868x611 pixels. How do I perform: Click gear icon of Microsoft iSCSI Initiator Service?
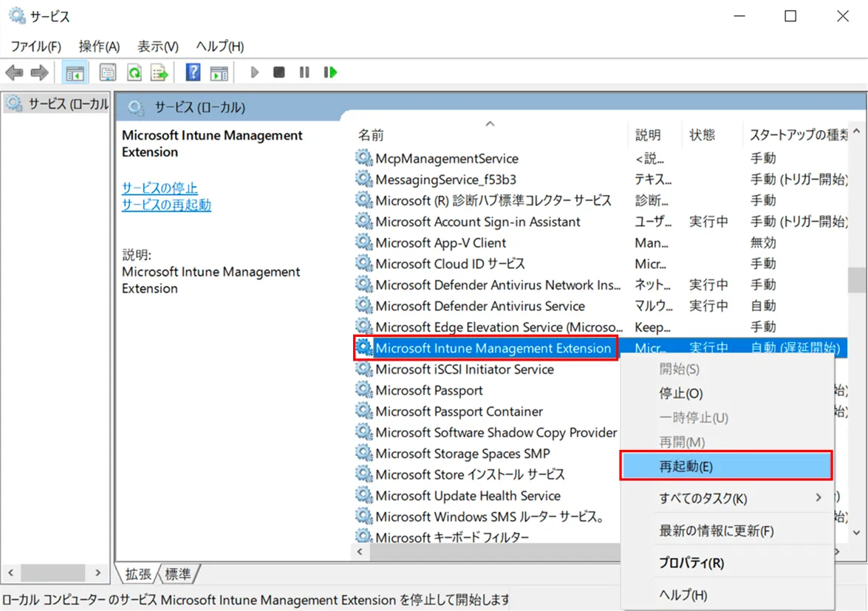[363, 369]
